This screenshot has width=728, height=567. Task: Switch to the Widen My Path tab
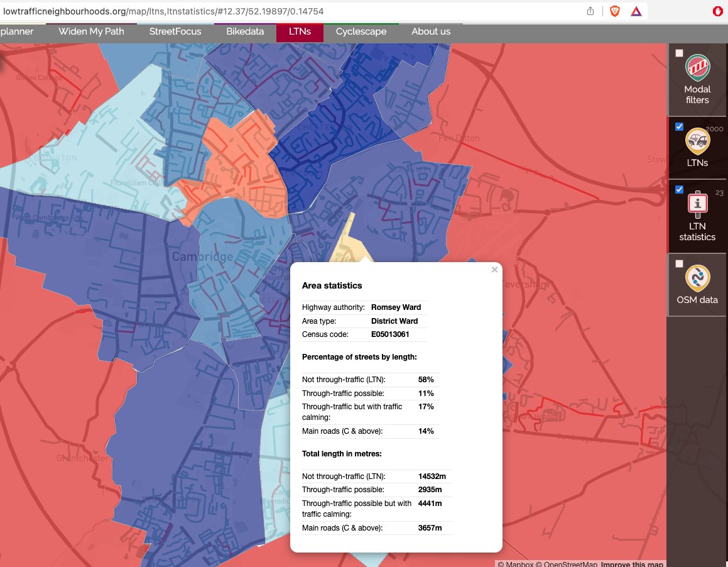[91, 31]
